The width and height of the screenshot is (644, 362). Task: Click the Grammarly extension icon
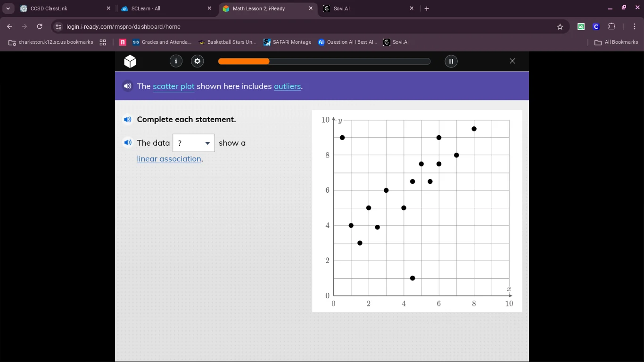tap(581, 27)
